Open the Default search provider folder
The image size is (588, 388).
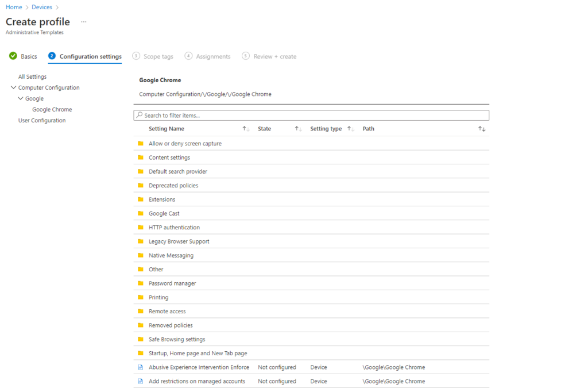click(178, 171)
